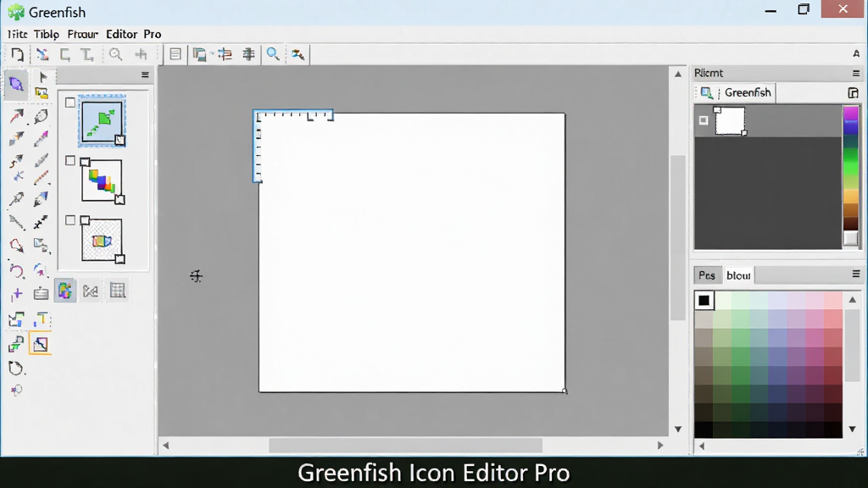Open the Pro menu
This screenshot has height=488, width=868.
153,34
